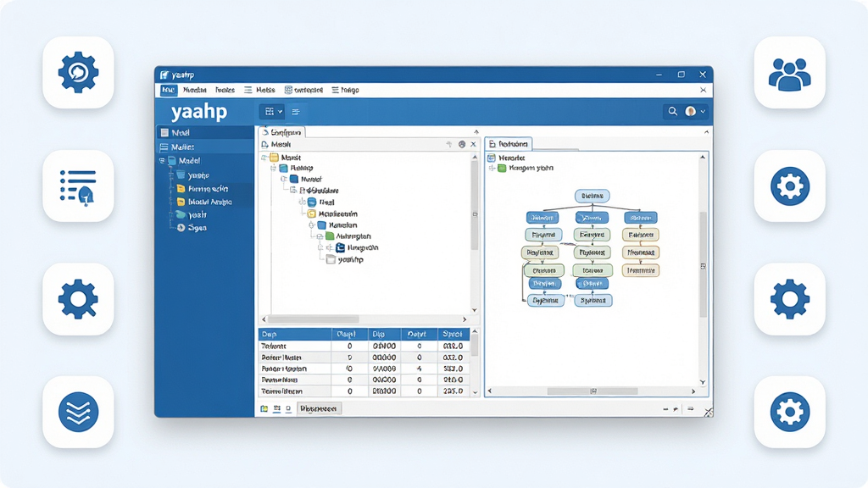Click the dash icon at bottom-right bar
The width and height of the screenshot is (868, 488).
665,409
